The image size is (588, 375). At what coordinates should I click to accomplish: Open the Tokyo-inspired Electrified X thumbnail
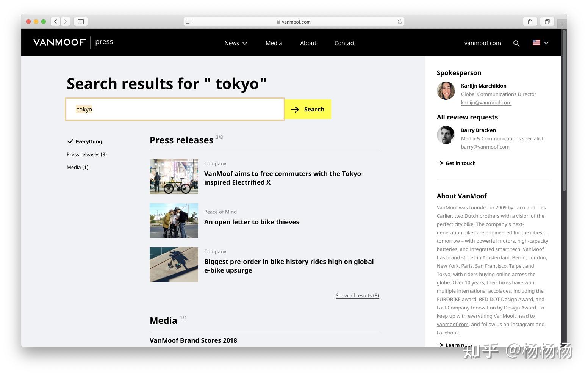coord(174,177)
